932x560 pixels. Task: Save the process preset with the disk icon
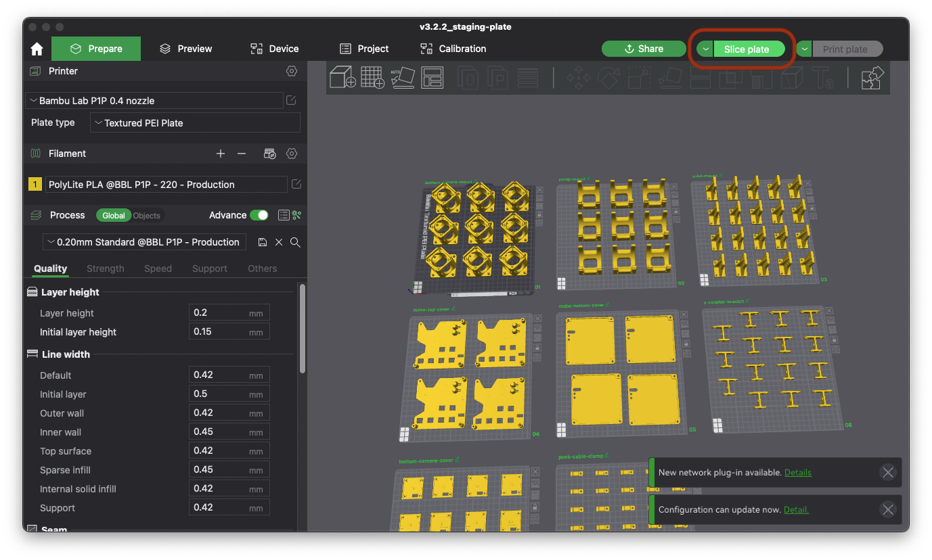262,242
